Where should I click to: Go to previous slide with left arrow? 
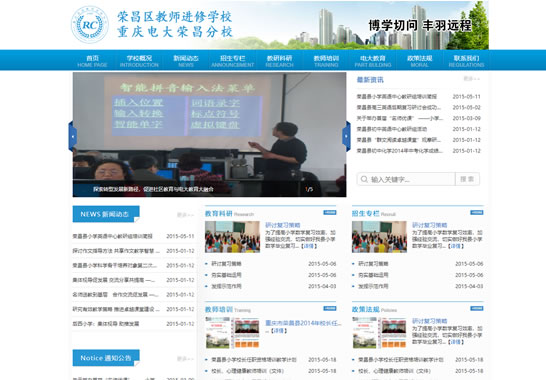coord(72,136)
